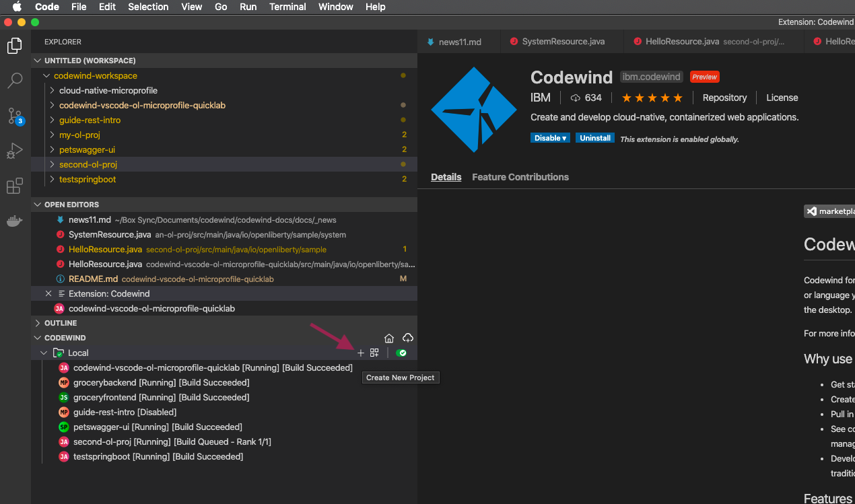The width and height of the screenshot is (855, 504).
Task: Close the Extension: Codewind editor with X
Action: click(x=48, y=293)
